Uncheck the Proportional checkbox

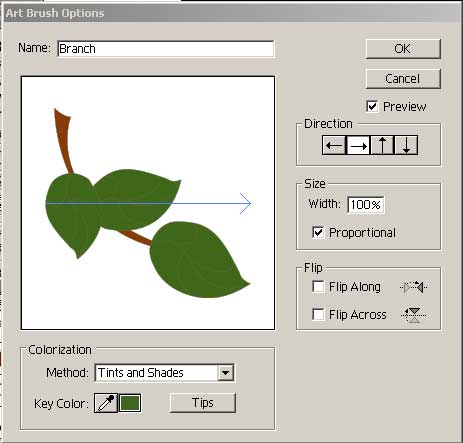pos(318,232)
